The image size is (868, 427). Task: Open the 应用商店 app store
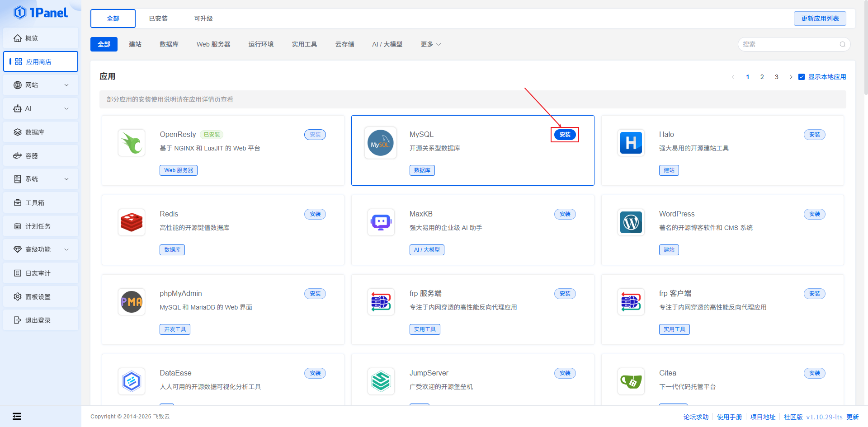41,62
